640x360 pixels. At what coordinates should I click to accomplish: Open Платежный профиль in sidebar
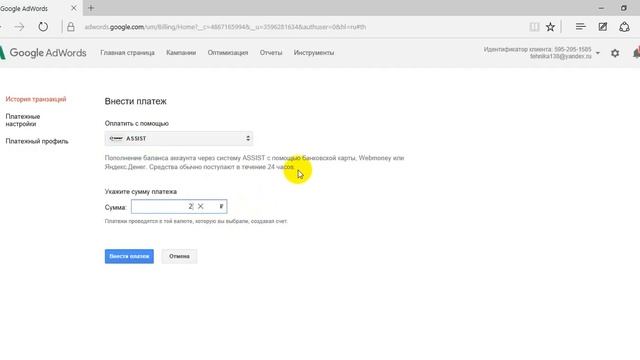click(37, 141)
